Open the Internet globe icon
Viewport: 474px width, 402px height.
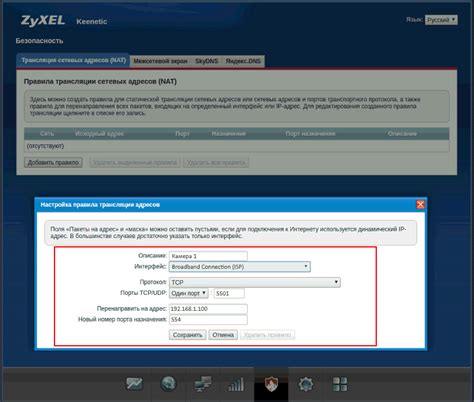click(x=168, y=384)
